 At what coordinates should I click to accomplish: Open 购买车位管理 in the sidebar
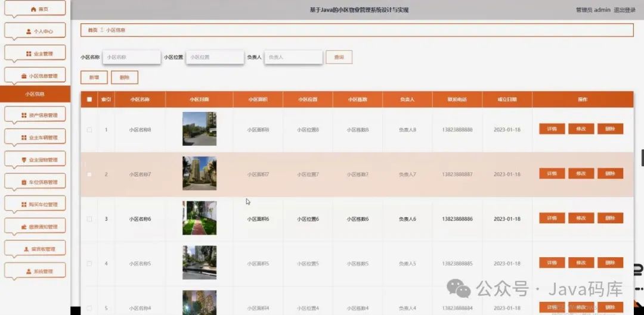click(35, 205)
